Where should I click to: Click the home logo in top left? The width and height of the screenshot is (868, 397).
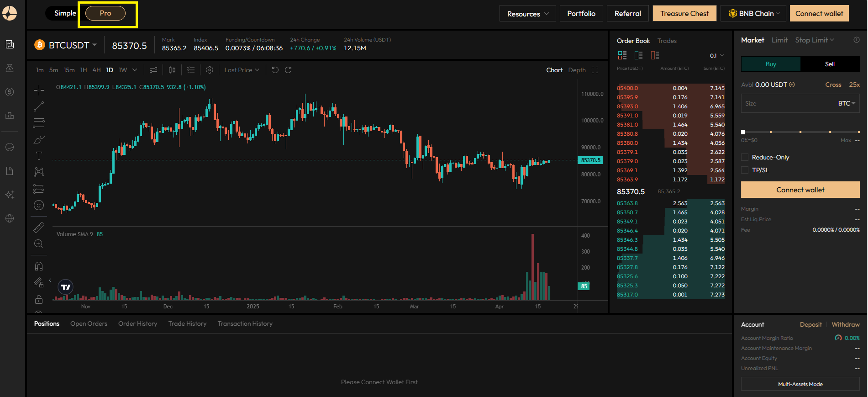pyautogui.click(x=10, y=13)
